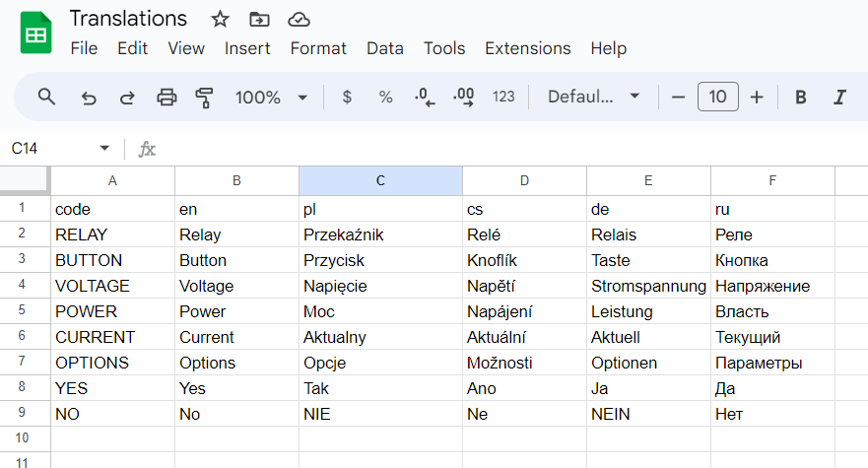Select cell containing Aktualny
The image size is (868, 468).
(380, 337)
